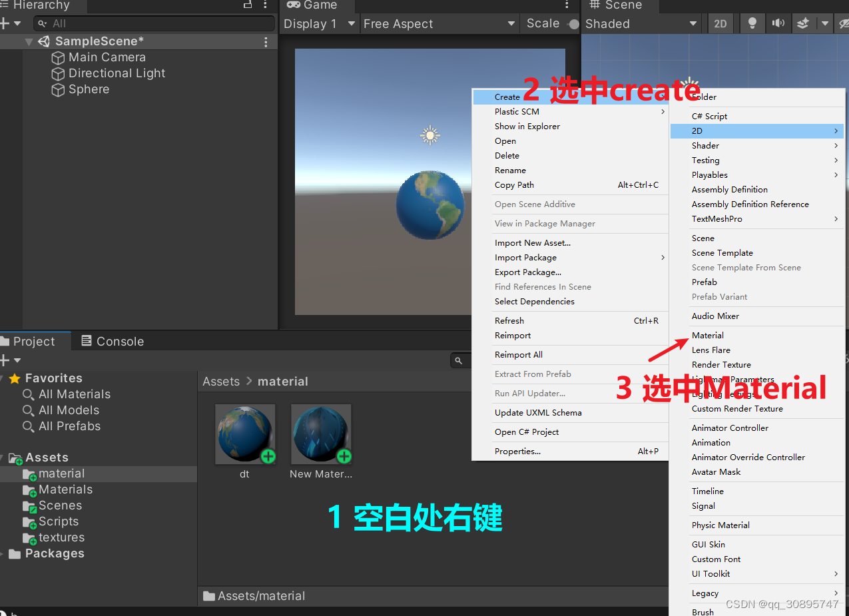Select the dt material thumbnail
The width and height of the screenshot is (849, 616).
[x=245, y=434]
